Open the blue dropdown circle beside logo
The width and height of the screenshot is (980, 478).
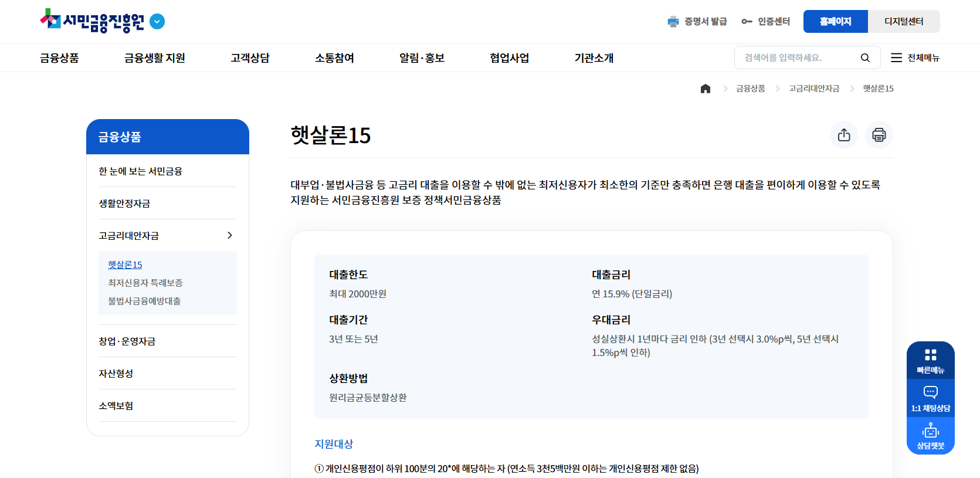[157, 22]
